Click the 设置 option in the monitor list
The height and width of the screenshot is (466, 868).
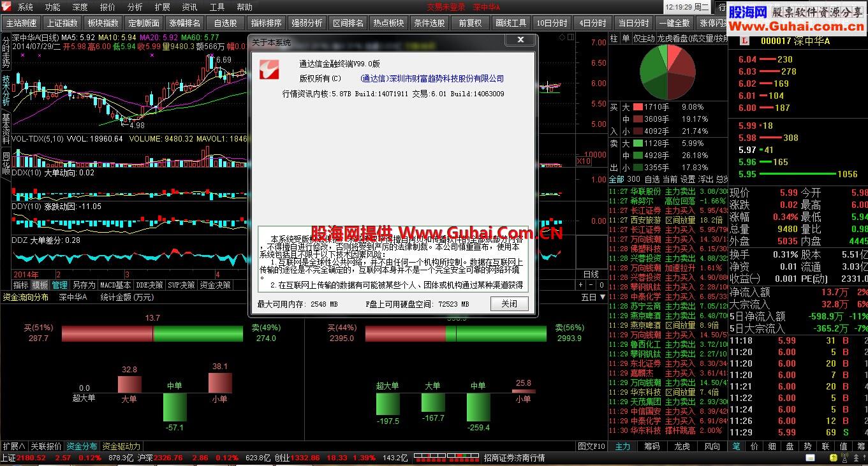[688, 179]
